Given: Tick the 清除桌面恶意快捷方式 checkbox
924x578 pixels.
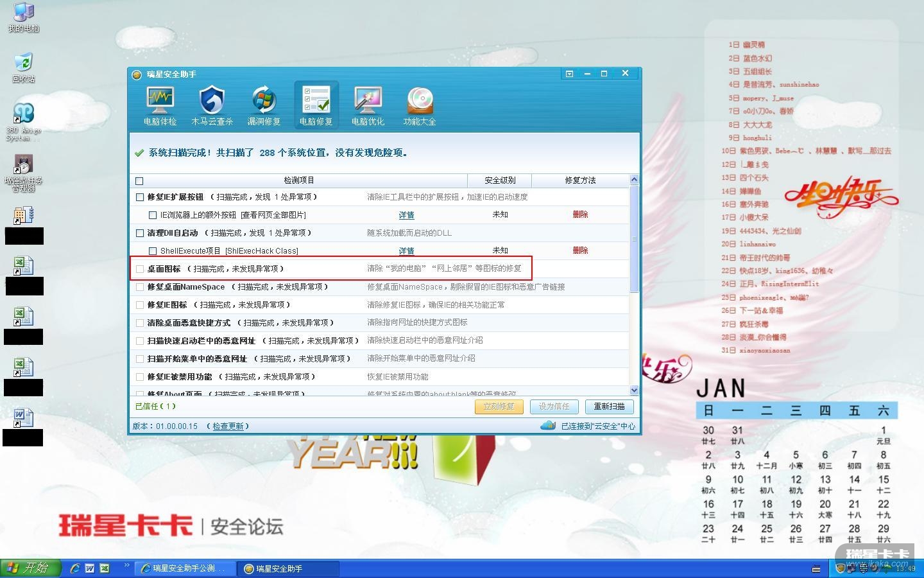Looking at the screenshot, I should [x=140, y=323].
